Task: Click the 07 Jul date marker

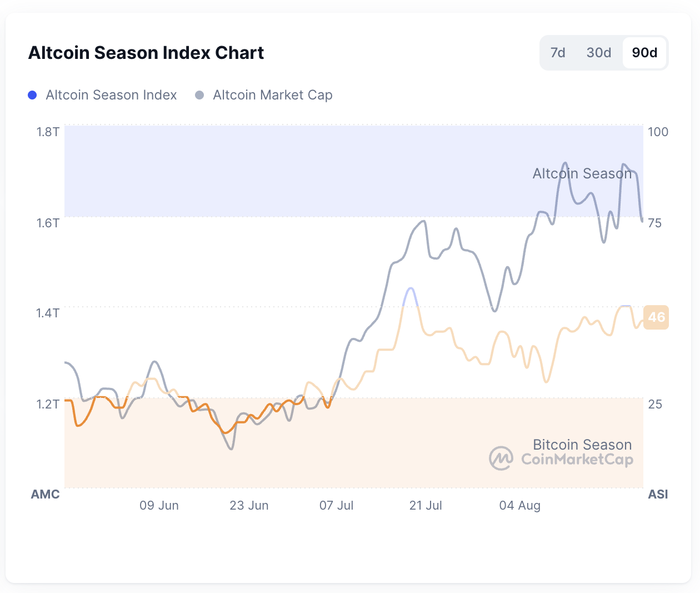Action: [336, 505]
